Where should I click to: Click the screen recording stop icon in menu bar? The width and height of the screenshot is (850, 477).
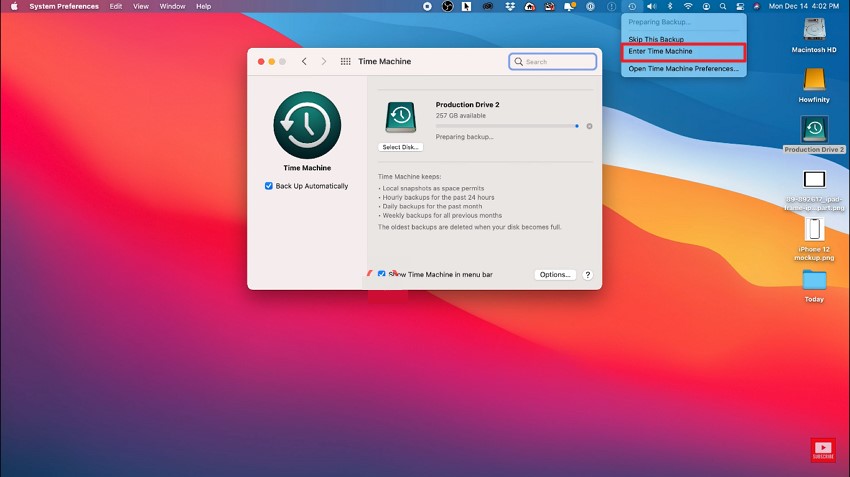[x=427, y=7]
